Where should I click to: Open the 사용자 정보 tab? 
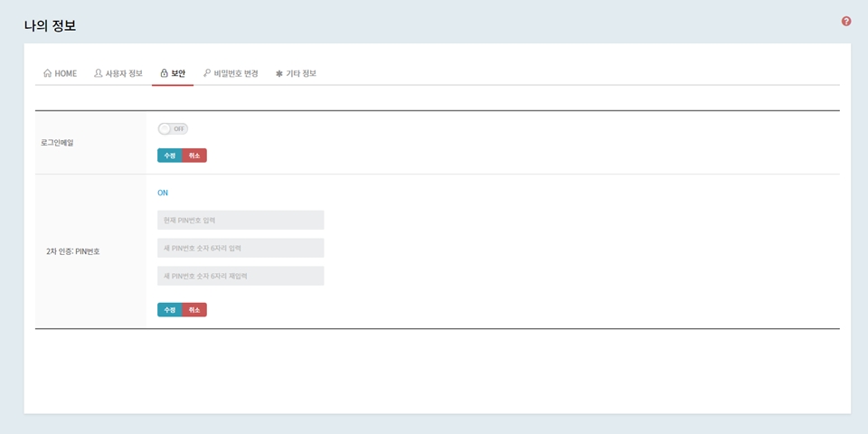124,74
